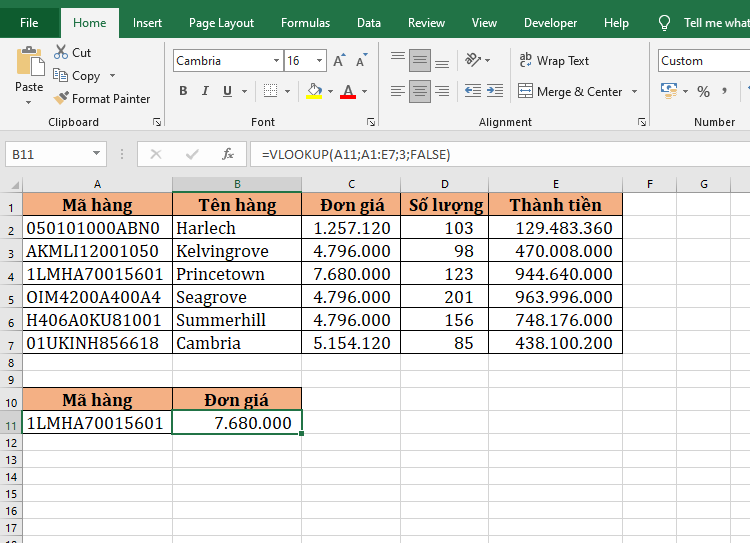This screenshot has height=543, width=750.
Task: Click the Copy button
Action: point(85,76)
